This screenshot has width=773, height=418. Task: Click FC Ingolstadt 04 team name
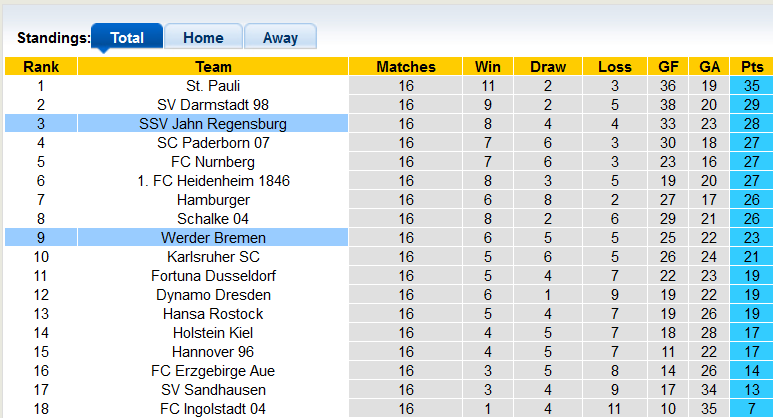213,409
